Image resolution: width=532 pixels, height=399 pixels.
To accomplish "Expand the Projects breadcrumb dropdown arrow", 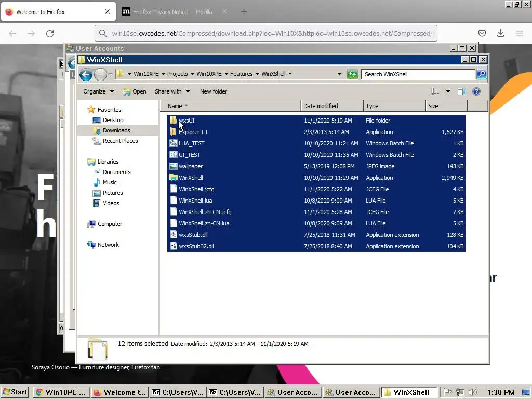I will (x=192, y=74).
